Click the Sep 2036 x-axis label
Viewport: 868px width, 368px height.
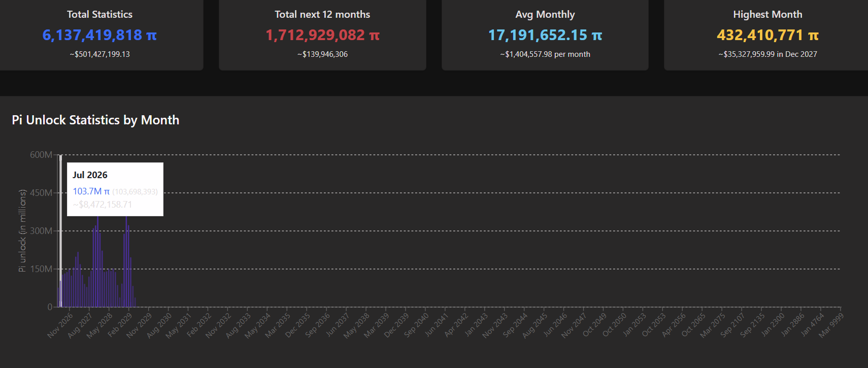(318, 325)
